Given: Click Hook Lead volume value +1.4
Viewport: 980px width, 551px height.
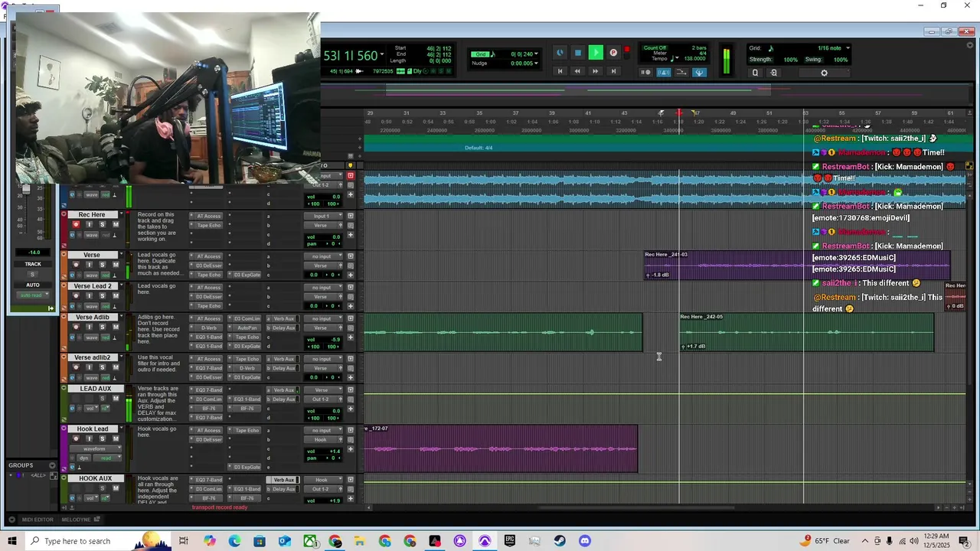Looking at the screenshot, I should [334, 452].
